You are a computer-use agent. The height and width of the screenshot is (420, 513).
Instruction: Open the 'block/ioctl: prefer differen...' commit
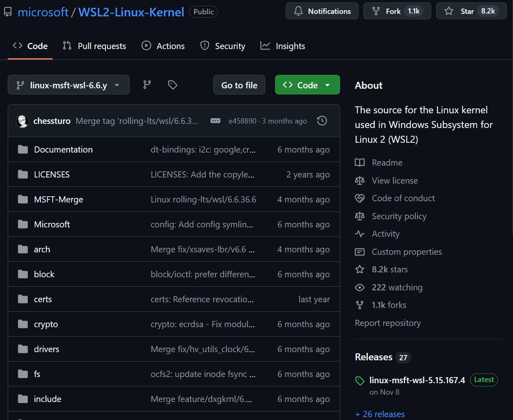pyautogui.click(x=203, y=274)
